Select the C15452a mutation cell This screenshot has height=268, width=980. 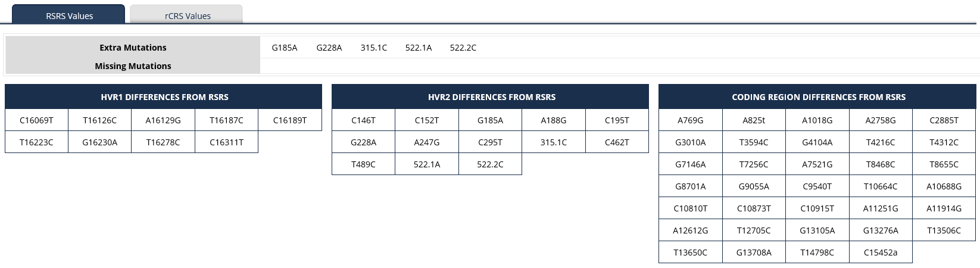(881, 253)
